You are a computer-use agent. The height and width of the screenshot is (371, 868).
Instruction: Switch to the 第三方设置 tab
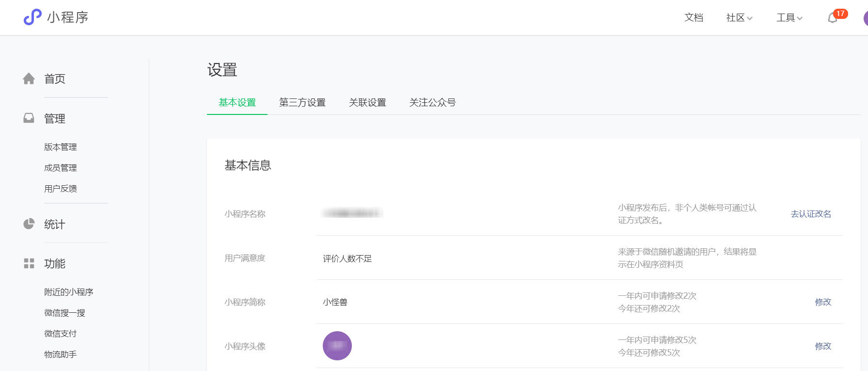[302, 102]
